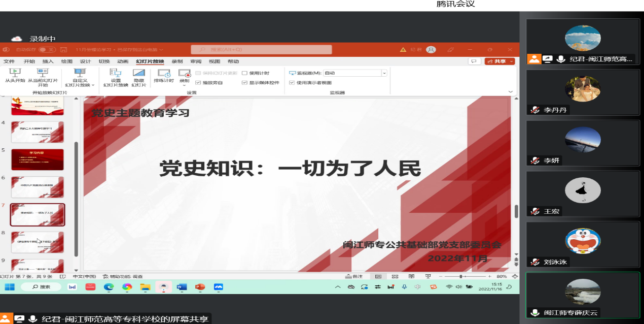Open the 审阅 ribbon tab
The image size is (644, 324).
(196, 61)
